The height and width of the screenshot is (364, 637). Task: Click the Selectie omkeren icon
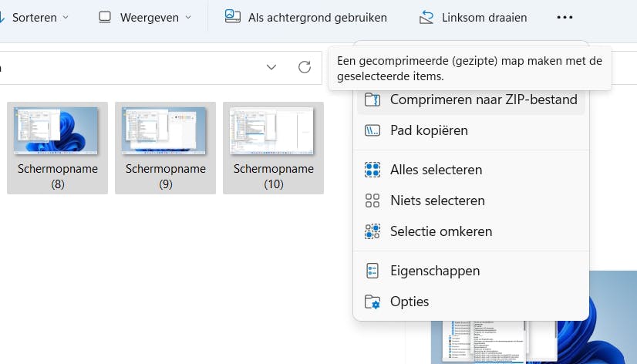[372, 231]
